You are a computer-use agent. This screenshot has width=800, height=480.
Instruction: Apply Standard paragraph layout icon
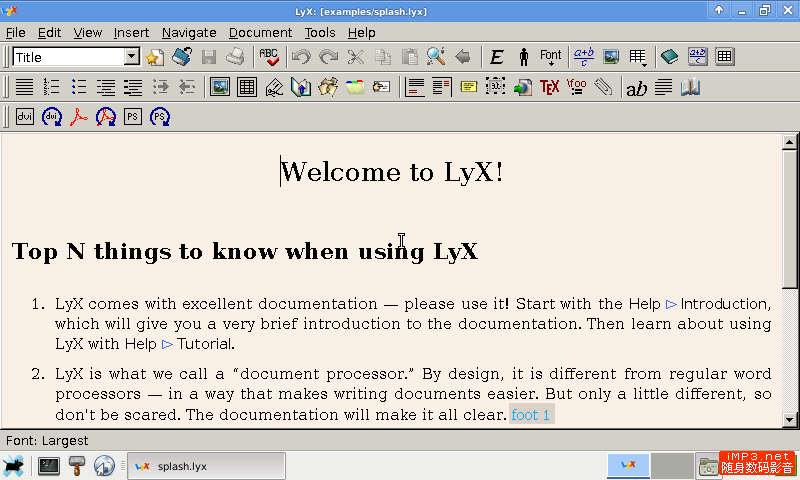[x=24, y=87]
